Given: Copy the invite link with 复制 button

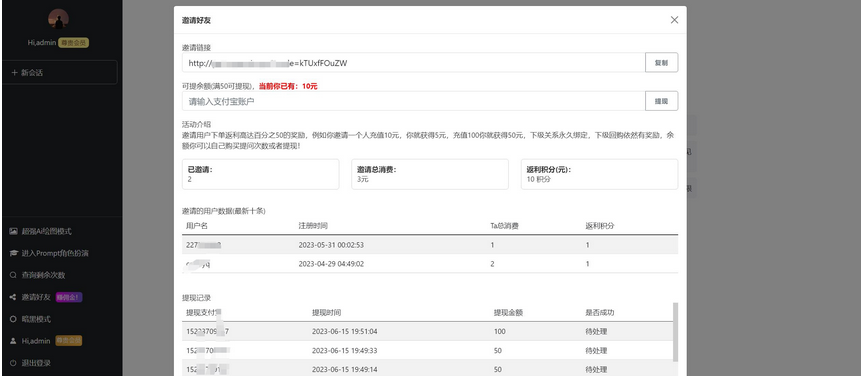Looking at the screenshot, I should (x=661, y=63).
